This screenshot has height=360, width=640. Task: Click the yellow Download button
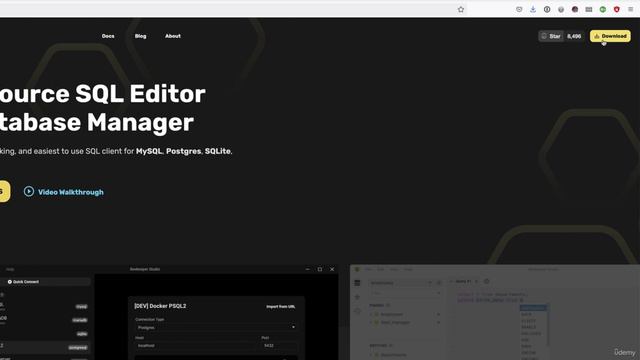(x=610, y=36)
